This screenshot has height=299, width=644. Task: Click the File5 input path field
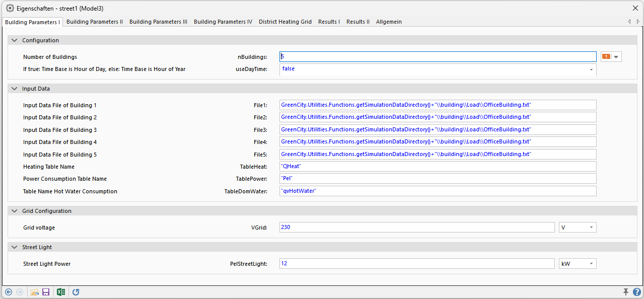[x=438, y=154]
